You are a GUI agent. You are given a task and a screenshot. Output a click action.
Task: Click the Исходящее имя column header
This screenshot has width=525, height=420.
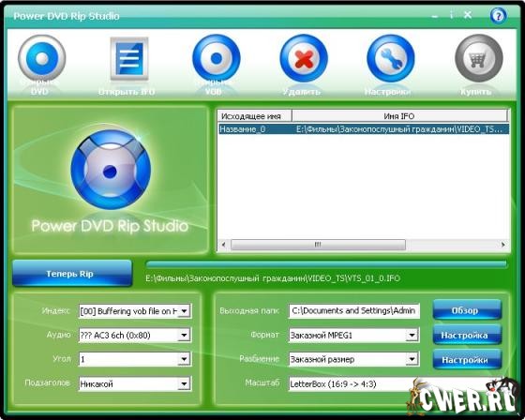tap(255, 116)
